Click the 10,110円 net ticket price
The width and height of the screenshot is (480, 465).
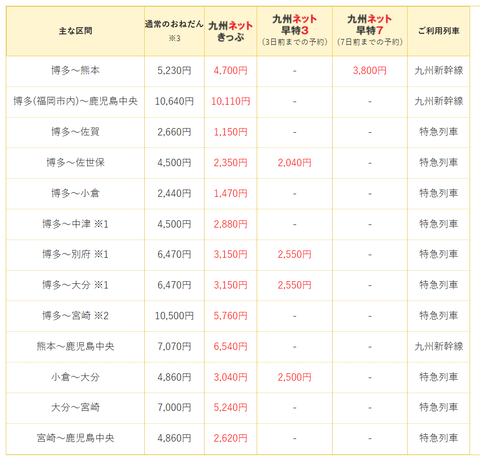230,101
